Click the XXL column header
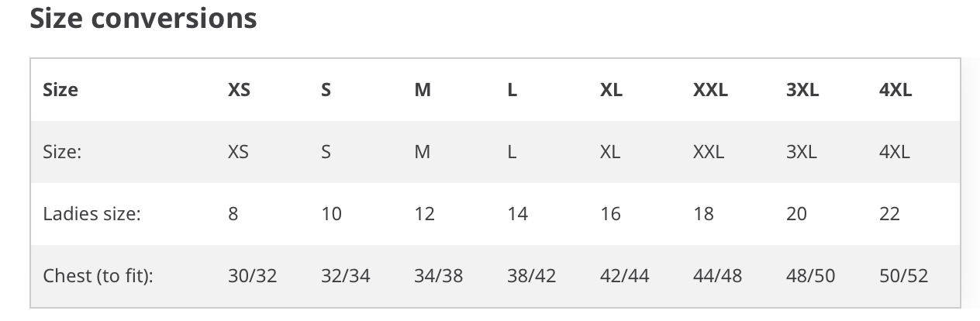Screen dimensions: 980x321 [x=710, y=90]
